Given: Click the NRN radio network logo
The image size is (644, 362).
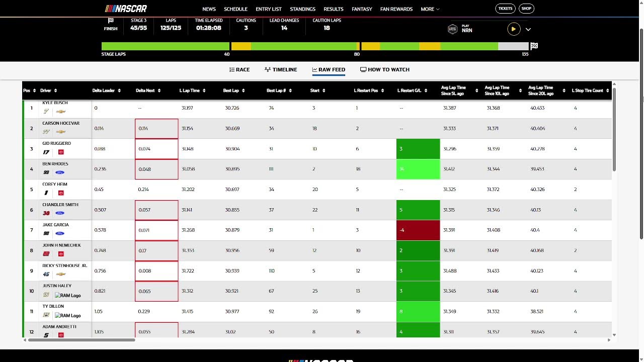Looking at the screenshot, I should (452, 29).
